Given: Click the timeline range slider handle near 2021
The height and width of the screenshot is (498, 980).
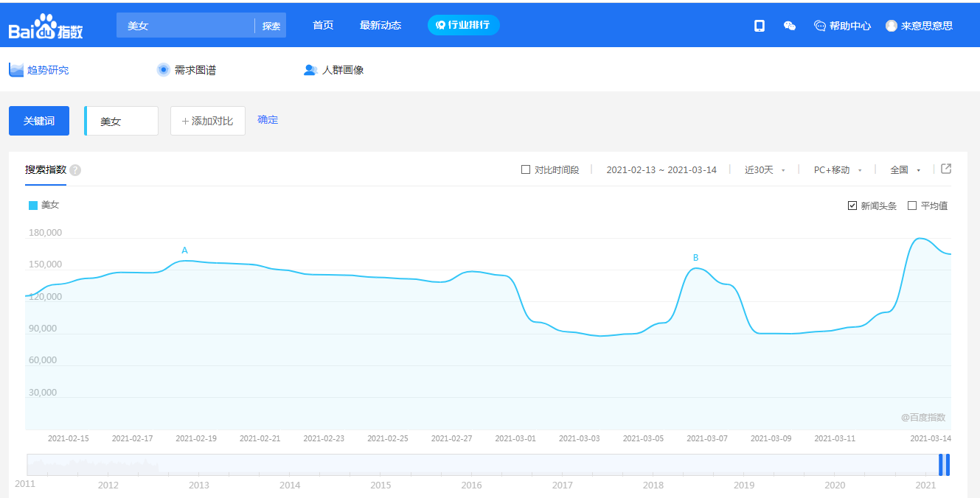Looking at the screenshot, I should (944, 465).
